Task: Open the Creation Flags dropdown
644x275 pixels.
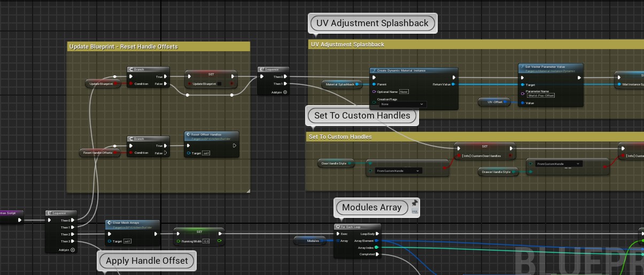Action: [x=402, y=104]
